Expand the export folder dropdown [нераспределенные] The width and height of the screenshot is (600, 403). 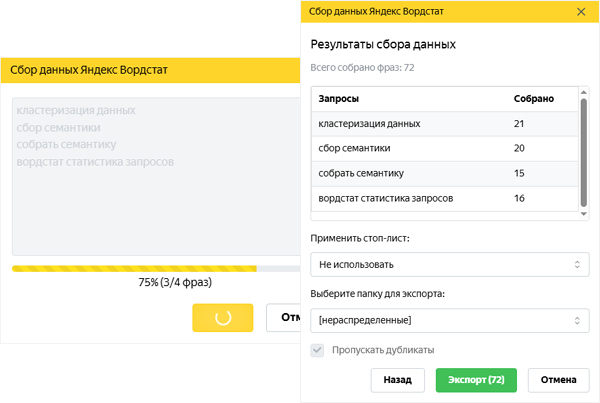(x=446, y=320)
